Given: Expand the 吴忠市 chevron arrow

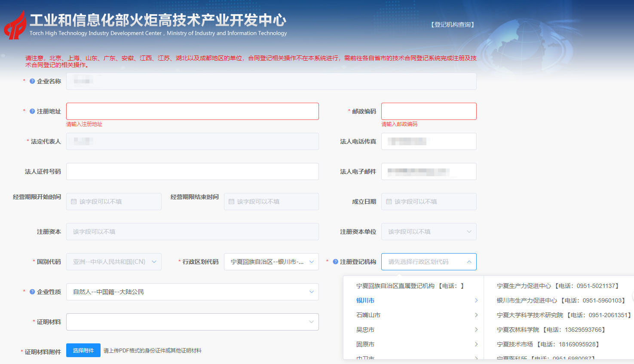Looking at the screenshot, I should (x=476, y=330).
